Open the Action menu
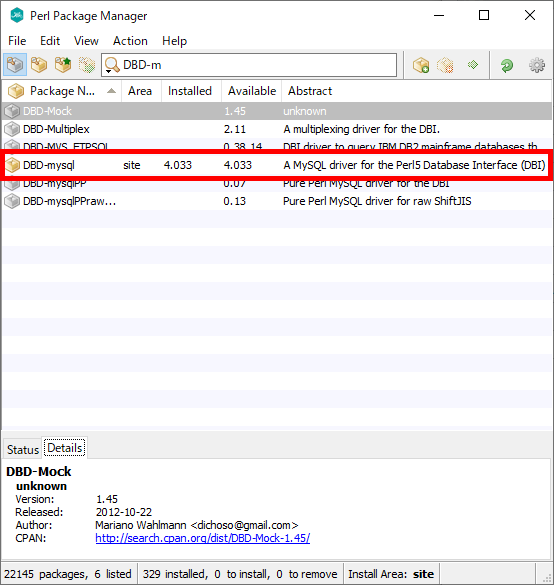The width and height of the screenshot is (554, 585). click(x=130, y=41)
